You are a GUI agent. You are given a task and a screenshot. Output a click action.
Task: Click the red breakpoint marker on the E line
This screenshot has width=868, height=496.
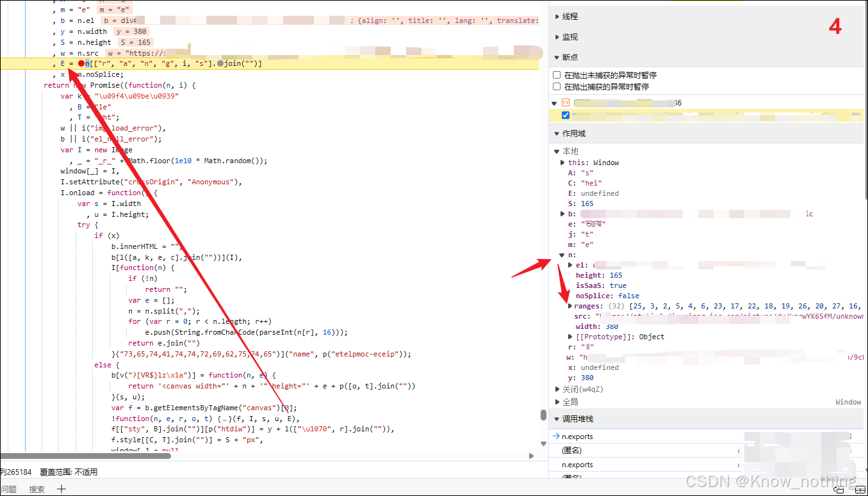click(81, 63)
